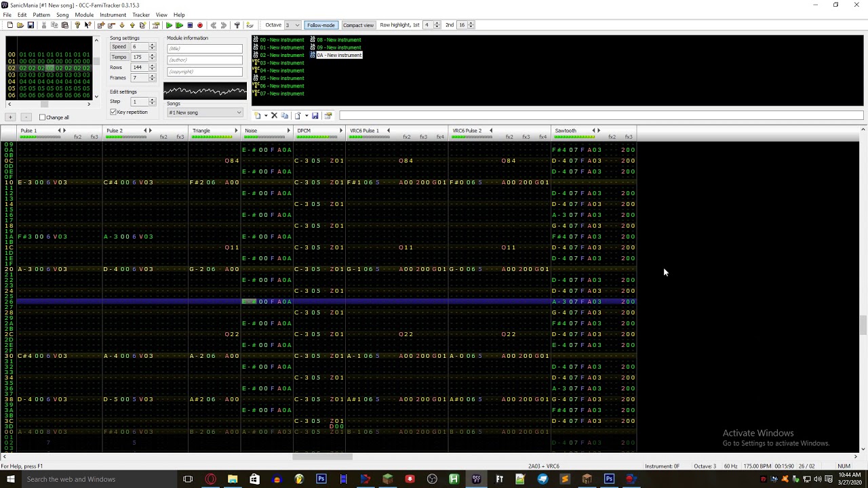Image resolution: width=868 pixels, height=488 pixels.
Task: Open the Instrument menu
Action: (x=113, y=15)
